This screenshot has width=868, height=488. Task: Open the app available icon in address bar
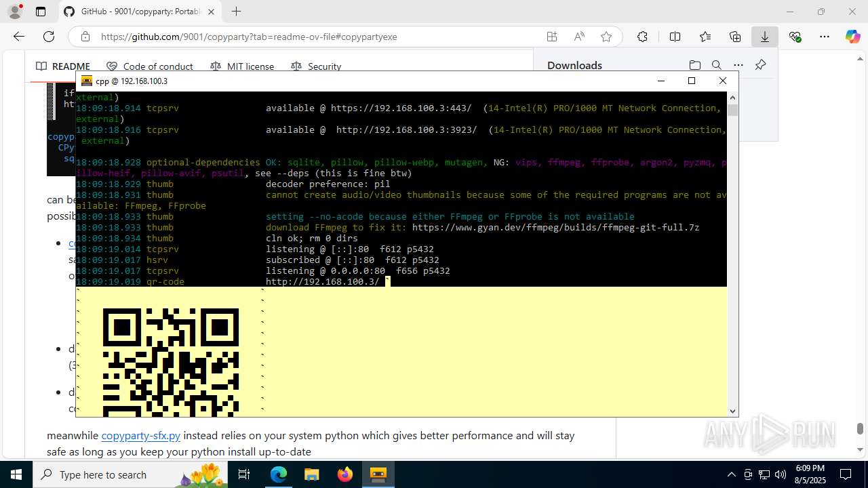[552, 37]
